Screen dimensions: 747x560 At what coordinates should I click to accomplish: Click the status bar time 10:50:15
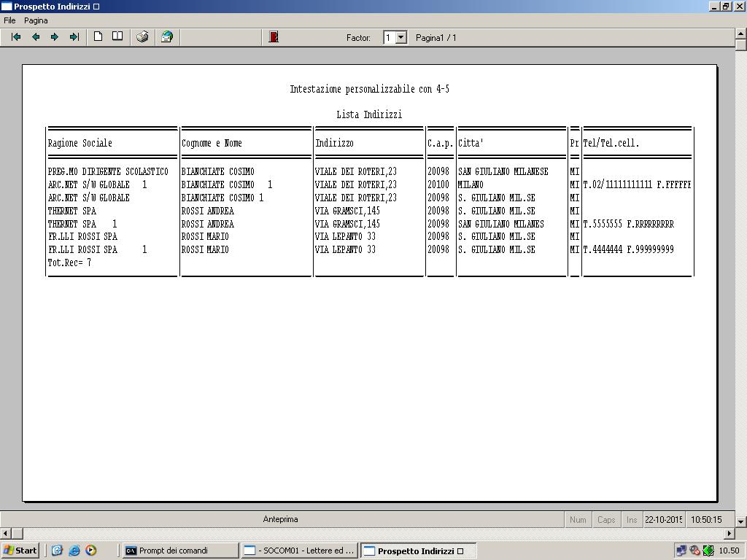tap(706, 519)
